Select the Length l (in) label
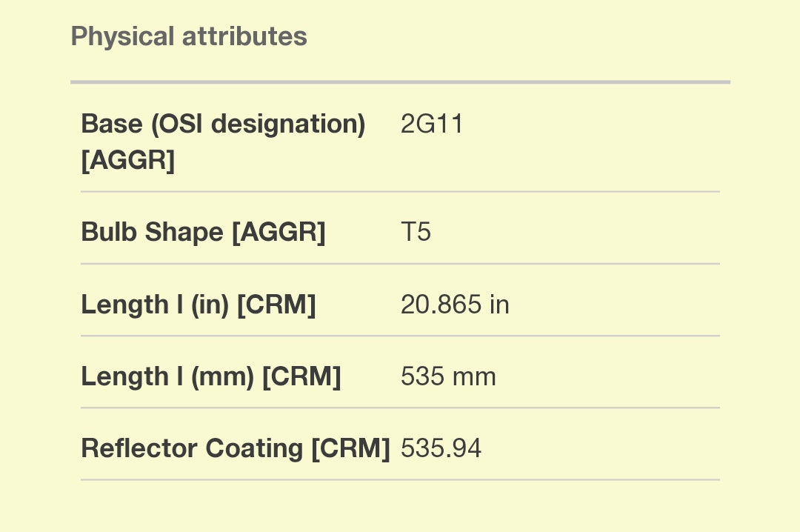This screenshot has width=800, height=532. 156,305
